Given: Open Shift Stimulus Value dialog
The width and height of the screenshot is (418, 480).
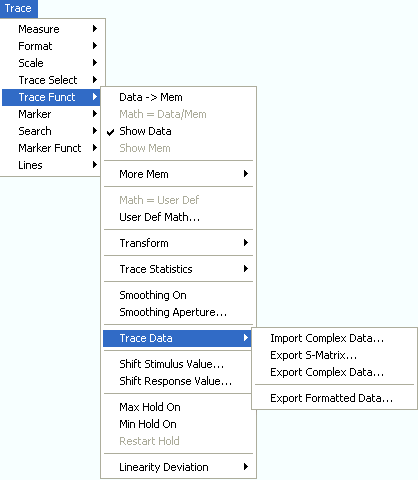Looking at the screenshot, I should pyautogui.click(x=178, y=364).
